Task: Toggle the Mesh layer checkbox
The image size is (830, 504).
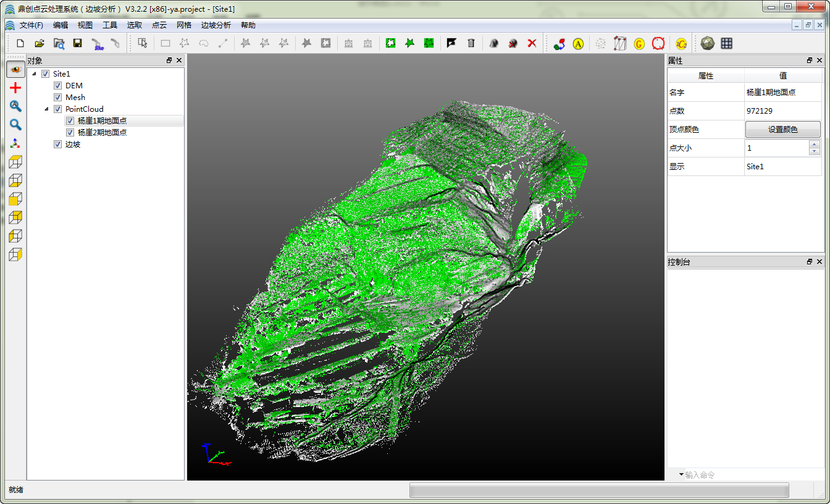Action: point(58,98)
